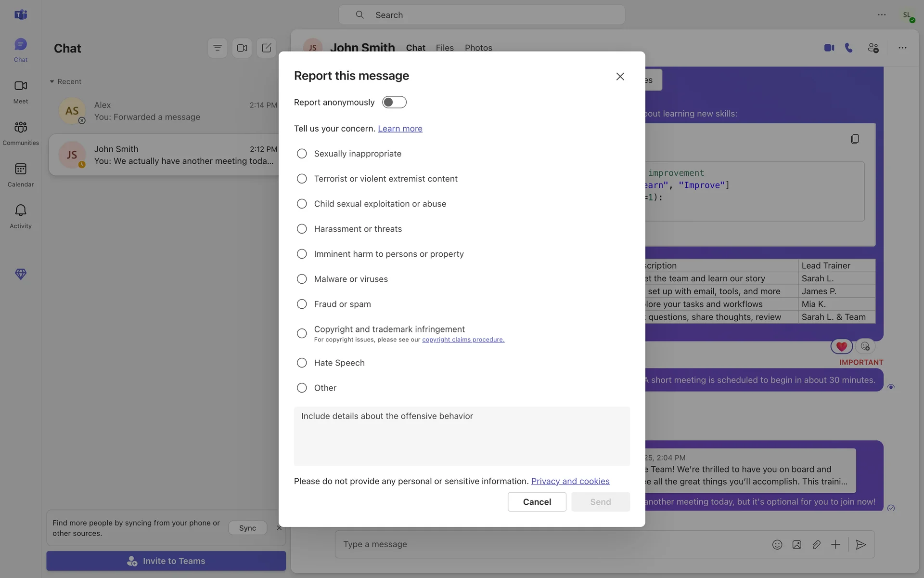The width and height of the screenshot is (924, 578).
Task: Select the Harassment or threats option
Action: click(x=302, y=229)
